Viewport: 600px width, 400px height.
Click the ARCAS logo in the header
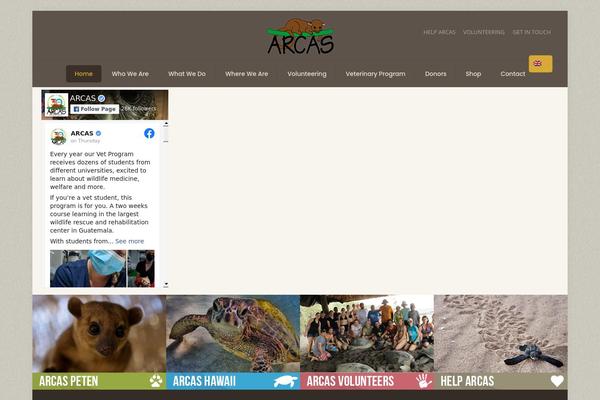click(x=300, y=36)
